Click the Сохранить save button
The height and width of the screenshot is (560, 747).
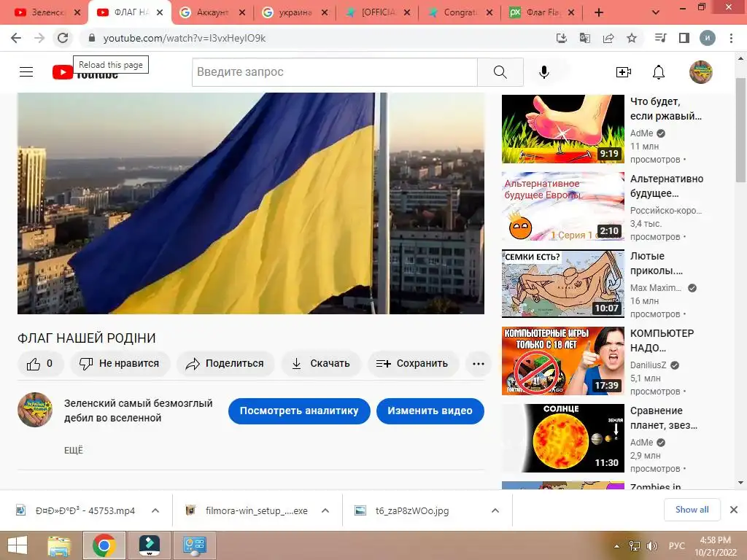(x=413, y=364)
